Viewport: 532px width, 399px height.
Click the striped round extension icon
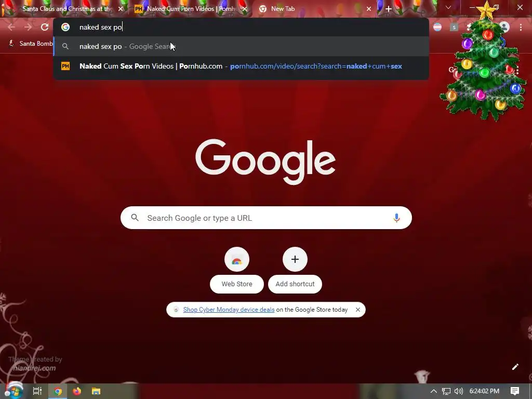tap(437, 27)
